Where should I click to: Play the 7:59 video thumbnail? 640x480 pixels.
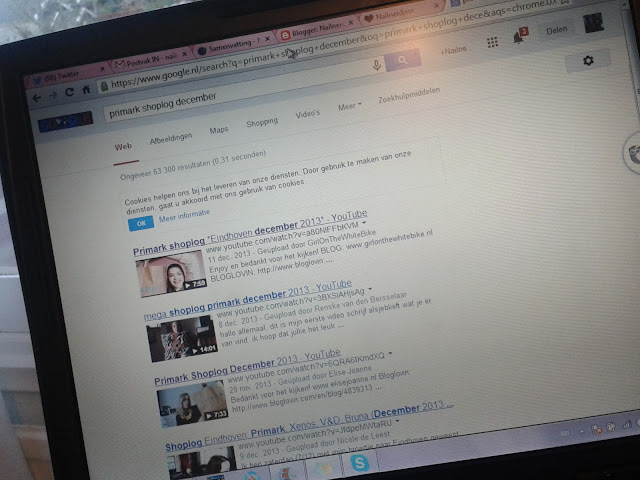[171, 273]
